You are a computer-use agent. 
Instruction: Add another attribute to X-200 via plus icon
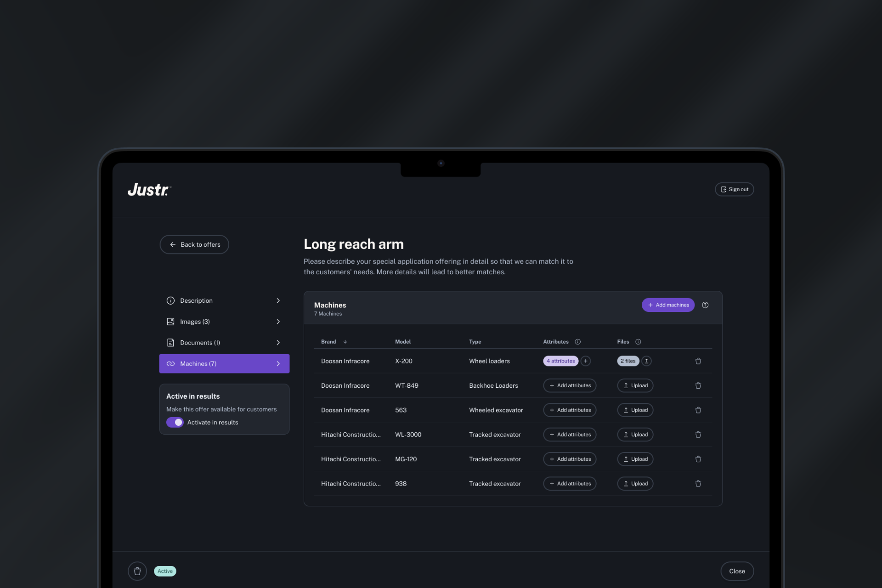(x=585, y=361)
